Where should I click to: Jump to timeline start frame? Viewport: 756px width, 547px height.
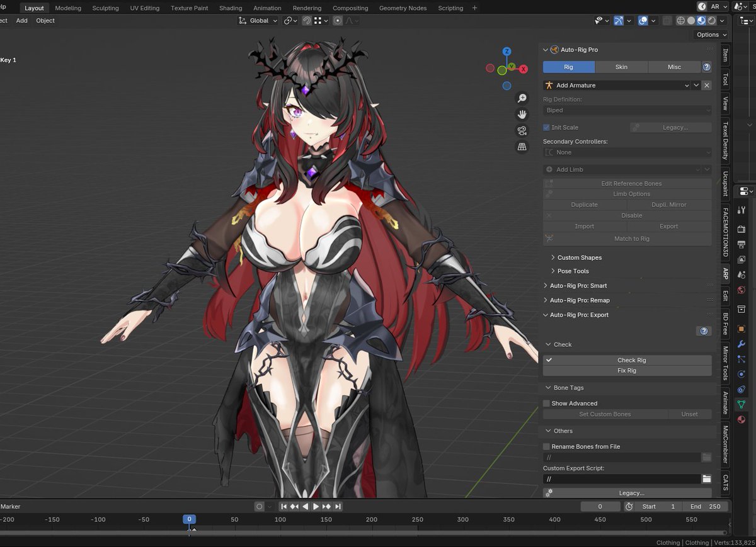[284, 506]
